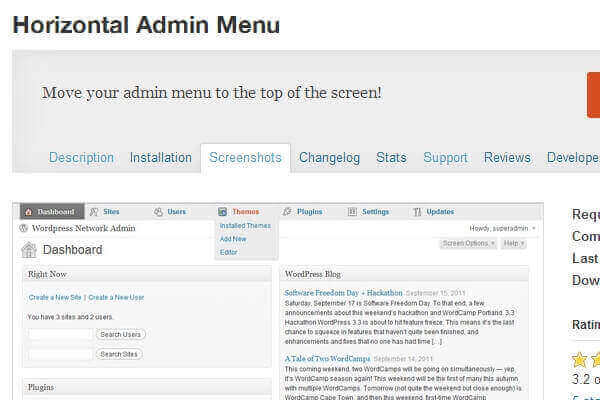Choose Installed Themes from Themes submenu
This screenshot has width=600, height=400.
245,226
